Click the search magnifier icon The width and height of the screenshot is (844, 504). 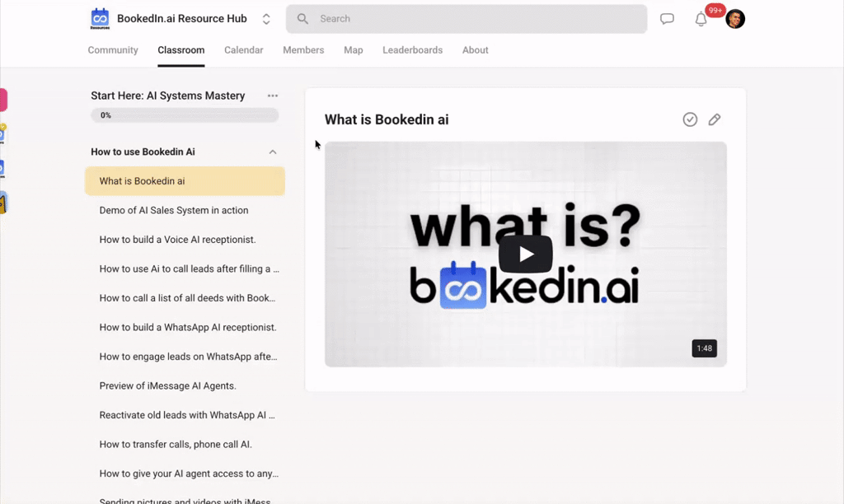pyautogui.click(x=302, y=18)
